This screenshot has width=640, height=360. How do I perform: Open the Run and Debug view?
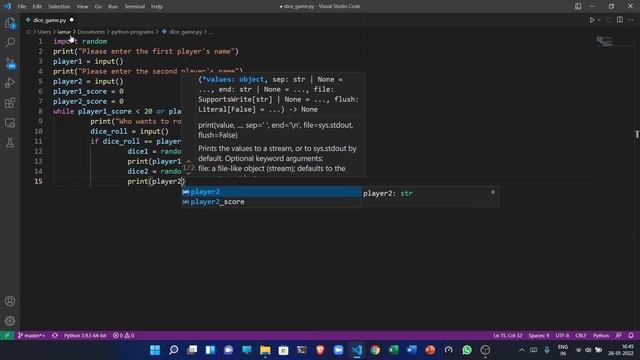(10, 82)
